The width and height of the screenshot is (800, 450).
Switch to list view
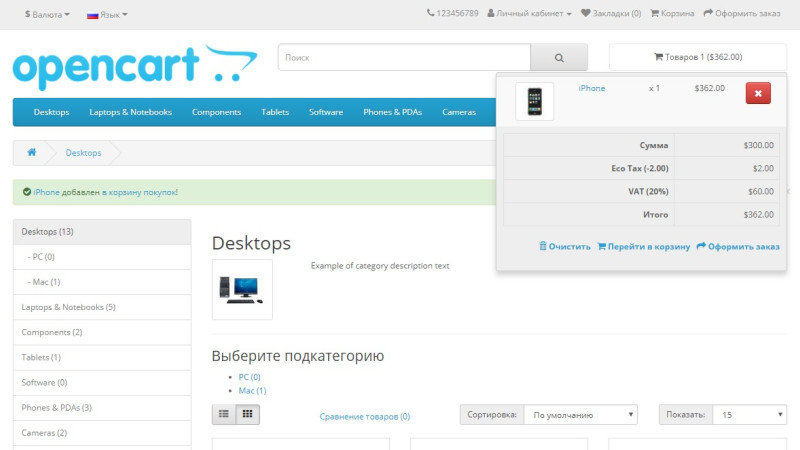pos(223,414)
